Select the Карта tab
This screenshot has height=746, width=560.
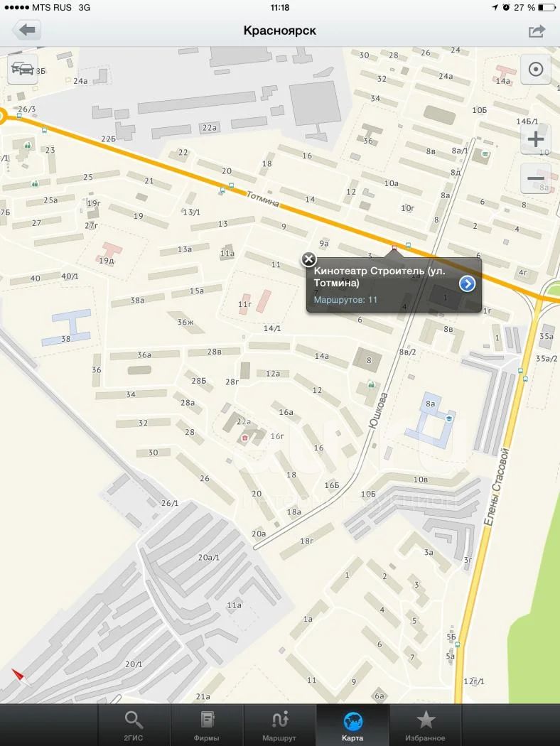(352, 725)
